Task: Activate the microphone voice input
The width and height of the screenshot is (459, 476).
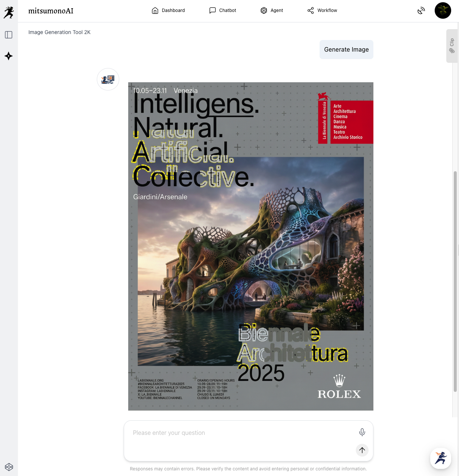Action: point(362,432)
